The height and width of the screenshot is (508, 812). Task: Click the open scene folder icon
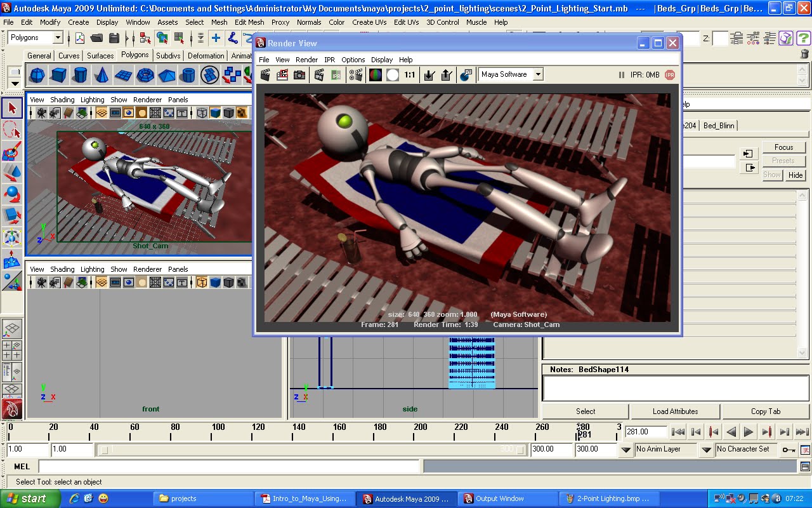coord(96,37)
